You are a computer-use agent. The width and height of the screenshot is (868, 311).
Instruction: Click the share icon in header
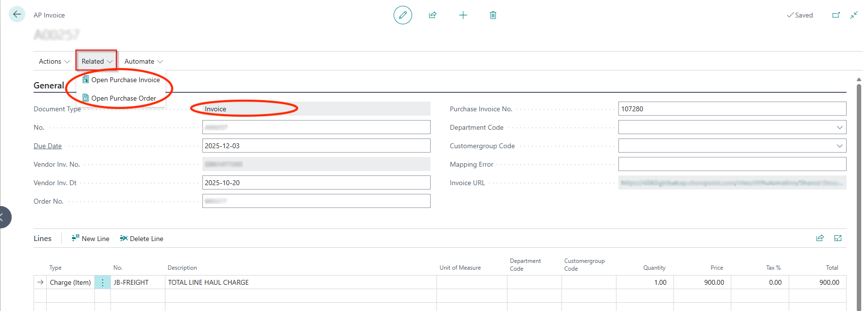pos(433,15)
